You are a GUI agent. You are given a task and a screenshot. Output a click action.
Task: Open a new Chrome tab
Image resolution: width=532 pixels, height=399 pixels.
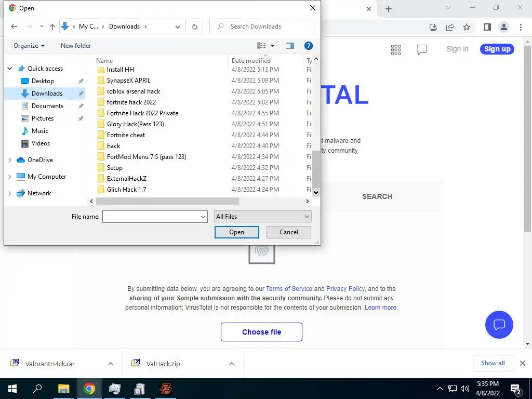pyautogui.click(x=389, y=9)
